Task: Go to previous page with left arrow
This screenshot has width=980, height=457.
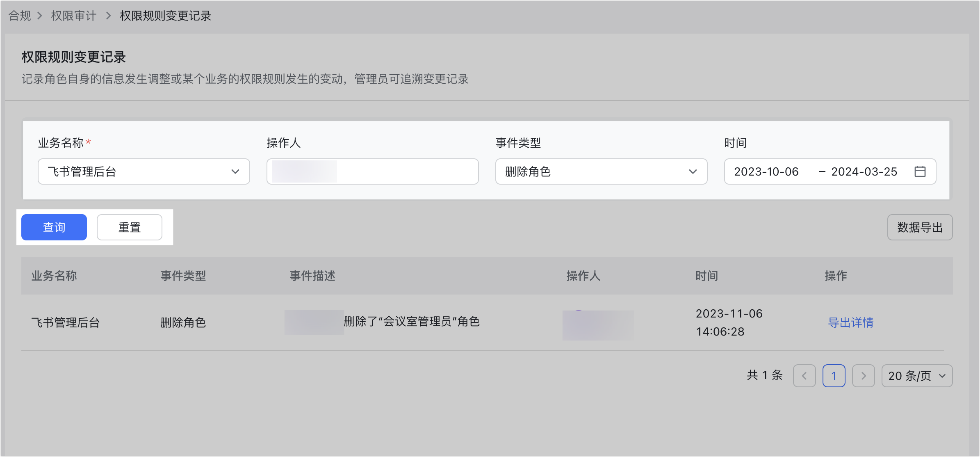Action: tap(804, 375)
